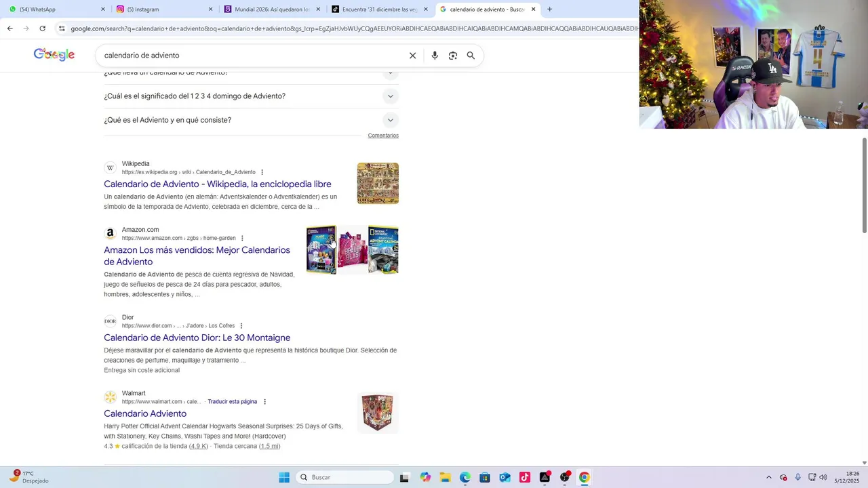868x488 pixels.
Task: Go back with the browser back arrow
Action: coord(9,28)
